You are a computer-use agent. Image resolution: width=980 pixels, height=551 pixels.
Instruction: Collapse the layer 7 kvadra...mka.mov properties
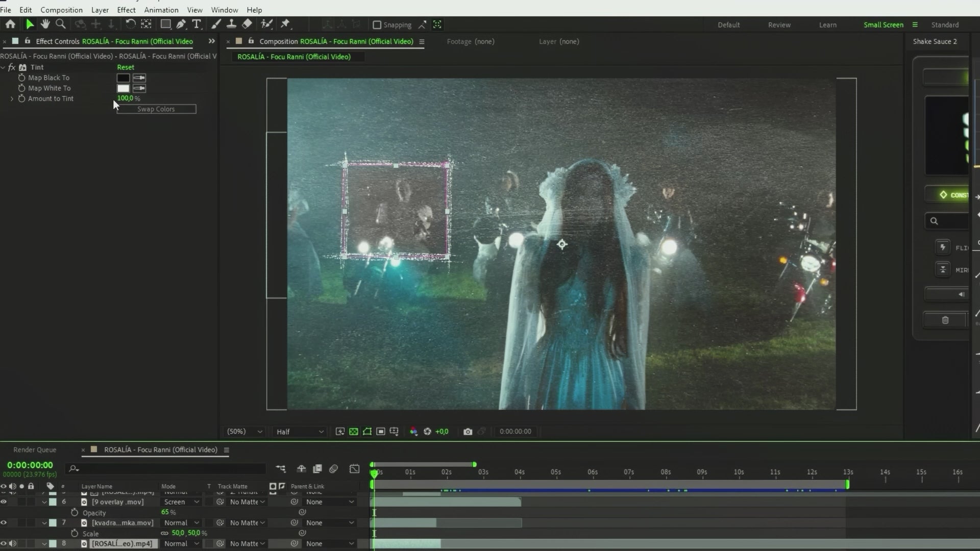click(44, 523)
